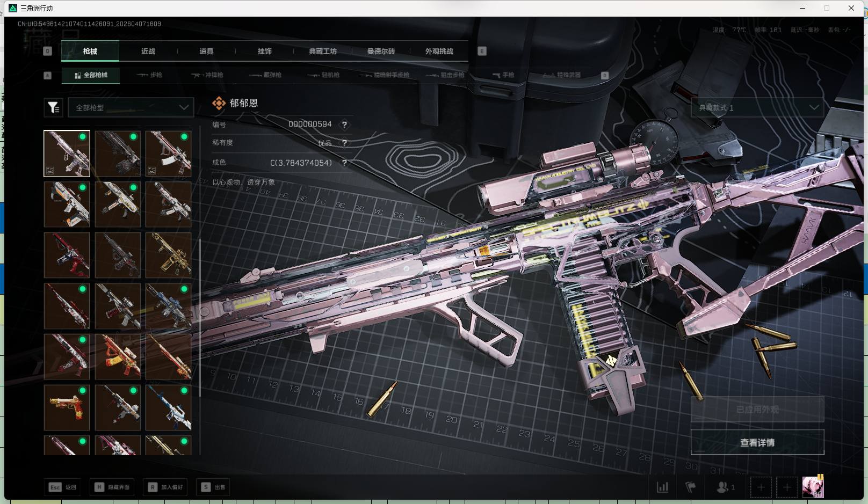Open the 典藏工坊 tab

click(323, 51)
